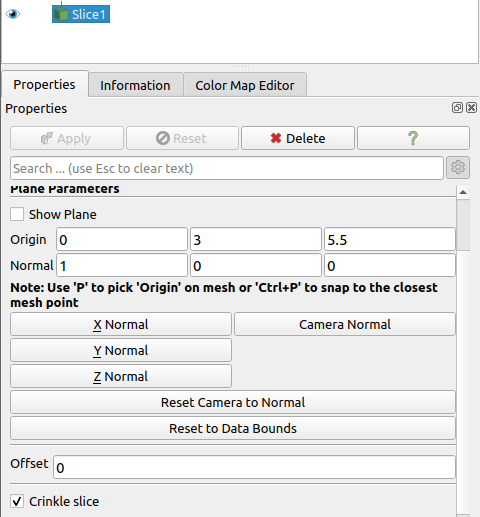Click the green help question mark button
Image resolution: width=480 pixels, height=517 pixels.
[x=413, y=138]
